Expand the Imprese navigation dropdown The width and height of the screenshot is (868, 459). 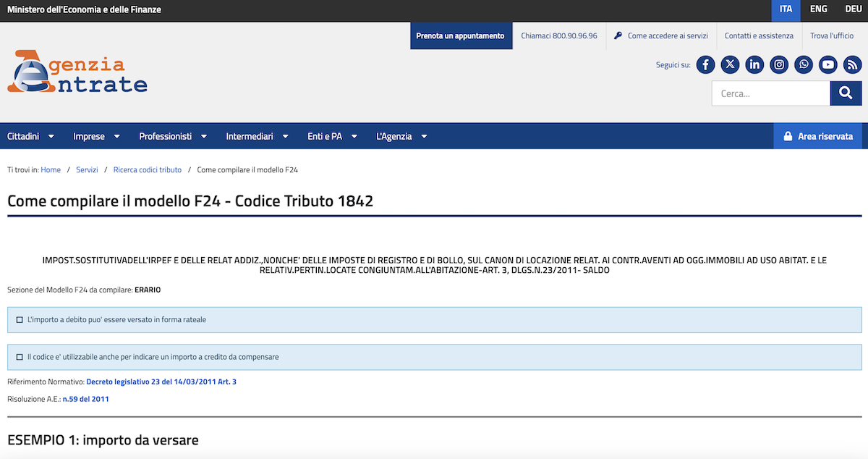(96, 136)
